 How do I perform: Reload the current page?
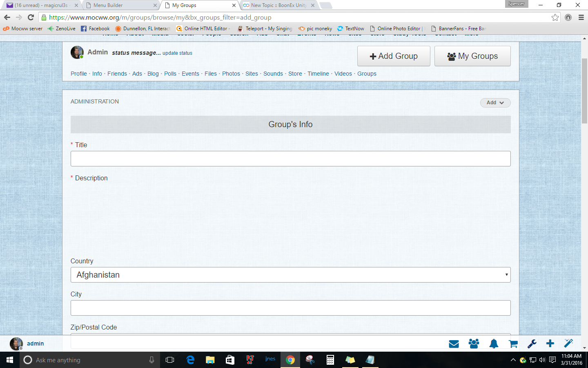point(31,18)
